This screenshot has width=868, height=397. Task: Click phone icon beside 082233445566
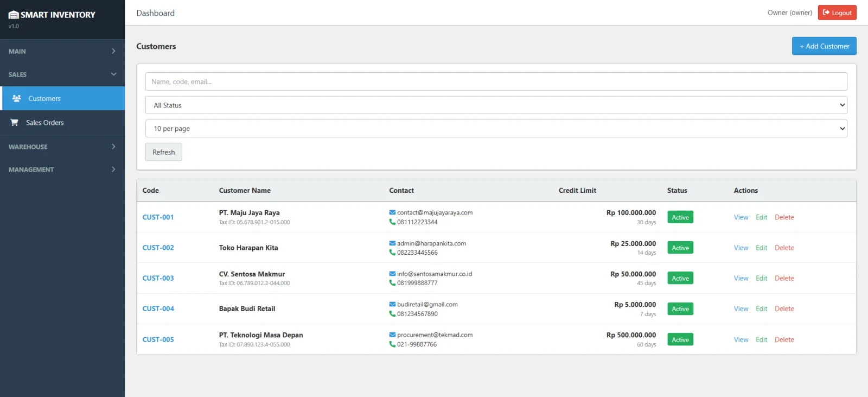click(392, 253)
